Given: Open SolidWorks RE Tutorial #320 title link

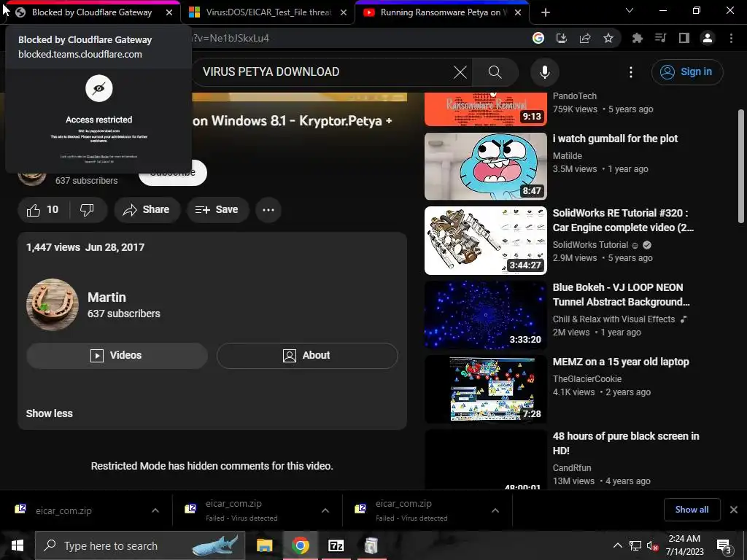Looking at the screenshot, I should 623,220.
